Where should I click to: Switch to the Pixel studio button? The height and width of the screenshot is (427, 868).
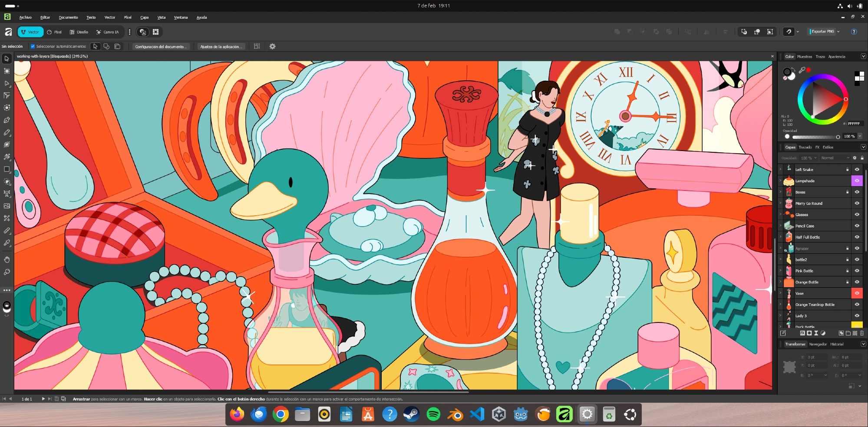tap(54, 32)
